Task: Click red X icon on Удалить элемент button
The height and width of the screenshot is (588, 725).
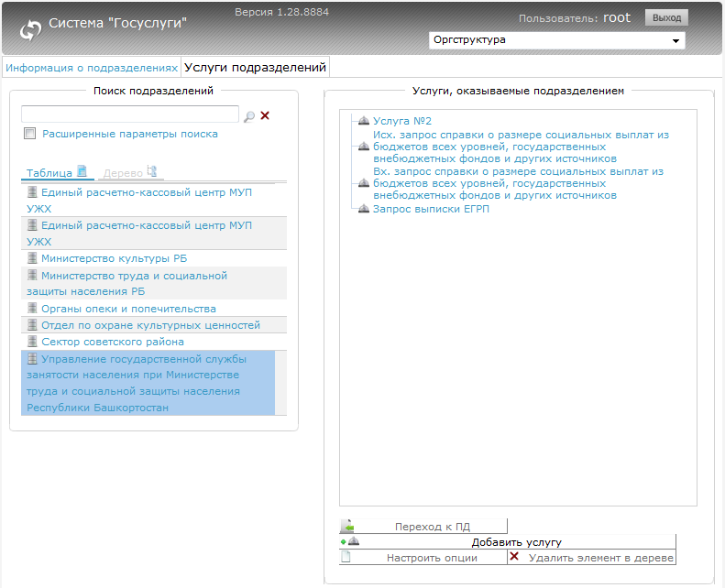Action: pos(513,557)
